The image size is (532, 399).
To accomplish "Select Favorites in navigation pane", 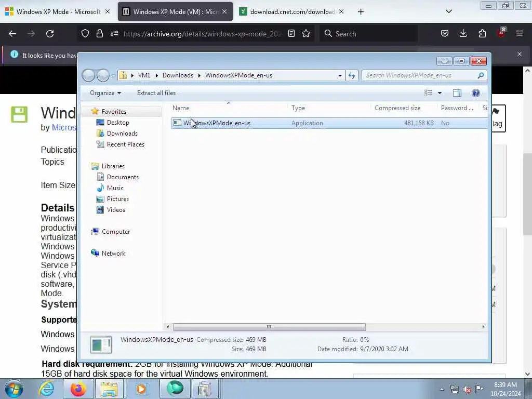I will [114, 112].
